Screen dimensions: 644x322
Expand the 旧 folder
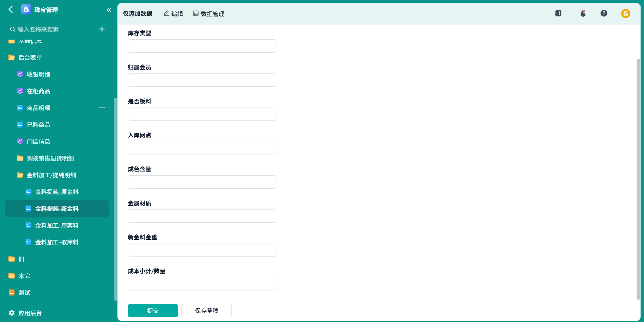coord(12,259)
